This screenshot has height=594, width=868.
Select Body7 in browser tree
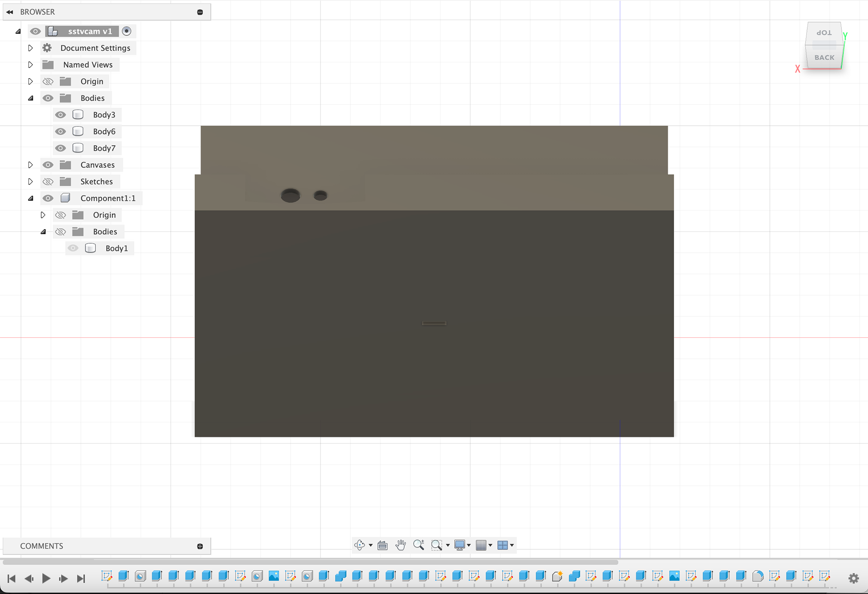[x=104, y=148]
